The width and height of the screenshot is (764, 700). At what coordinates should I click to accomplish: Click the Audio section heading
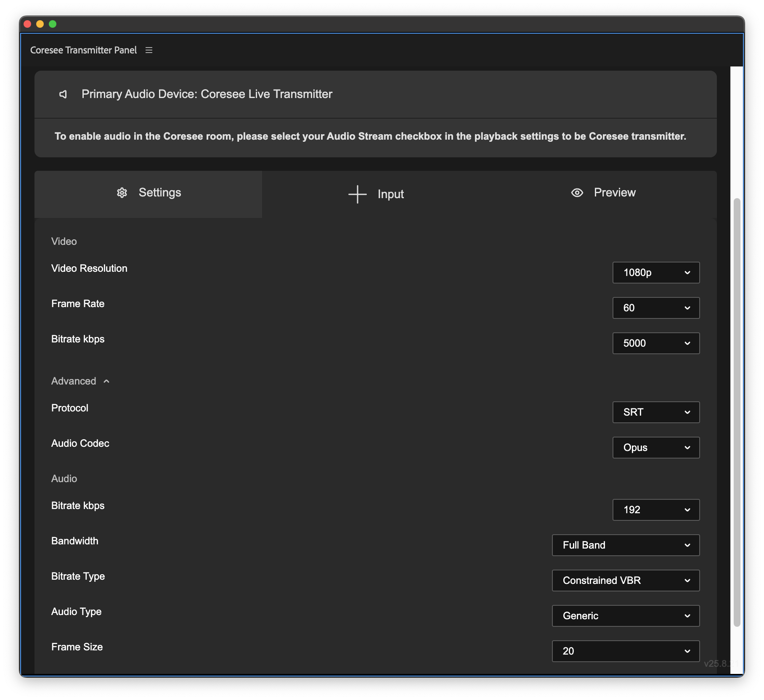(x=64, y=479)
